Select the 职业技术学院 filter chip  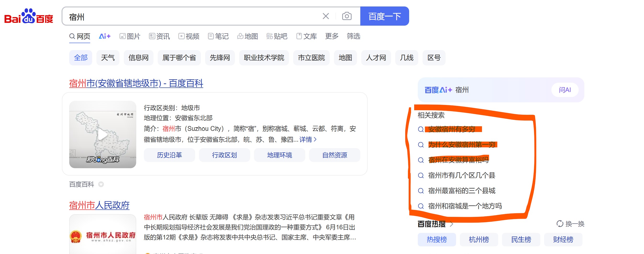click(x=264, y=58)
